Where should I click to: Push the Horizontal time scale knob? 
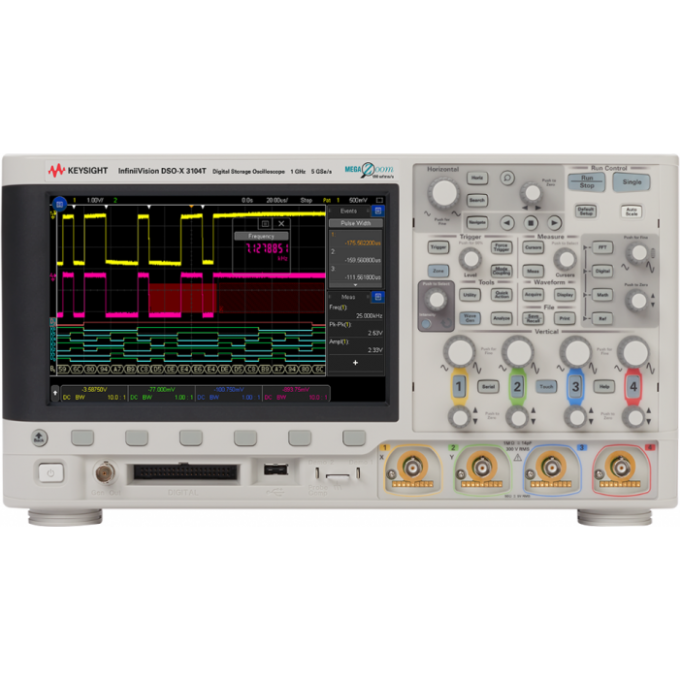(x=444, y=193)
